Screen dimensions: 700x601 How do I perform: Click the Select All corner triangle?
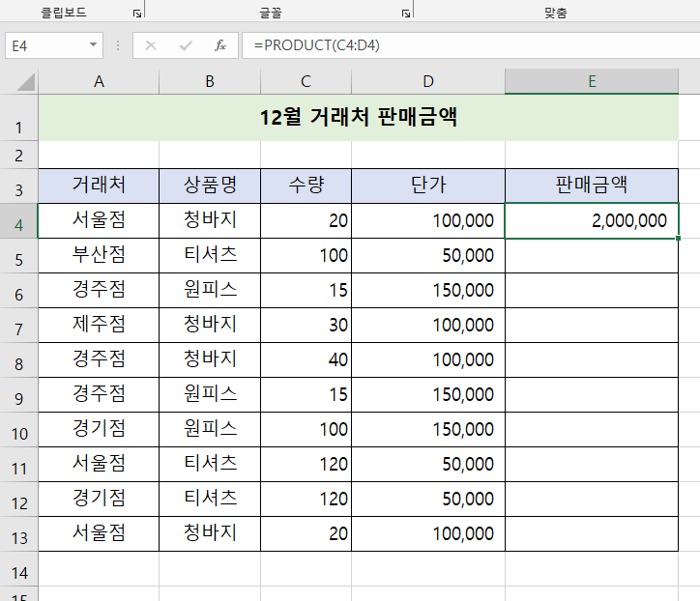(x=26, y=82)
